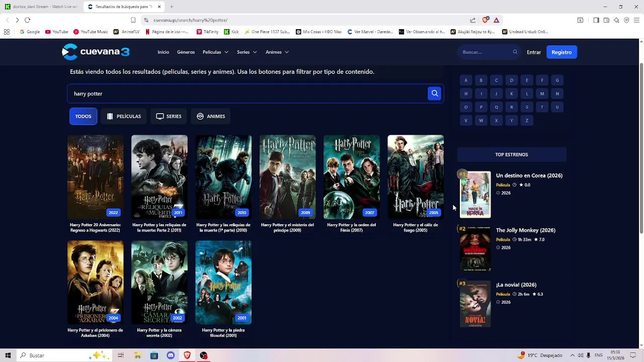Open the YouTube bookmark
The width and height of the screenshot is (644, 362).
pyautogui.click(x=56, y=32)
